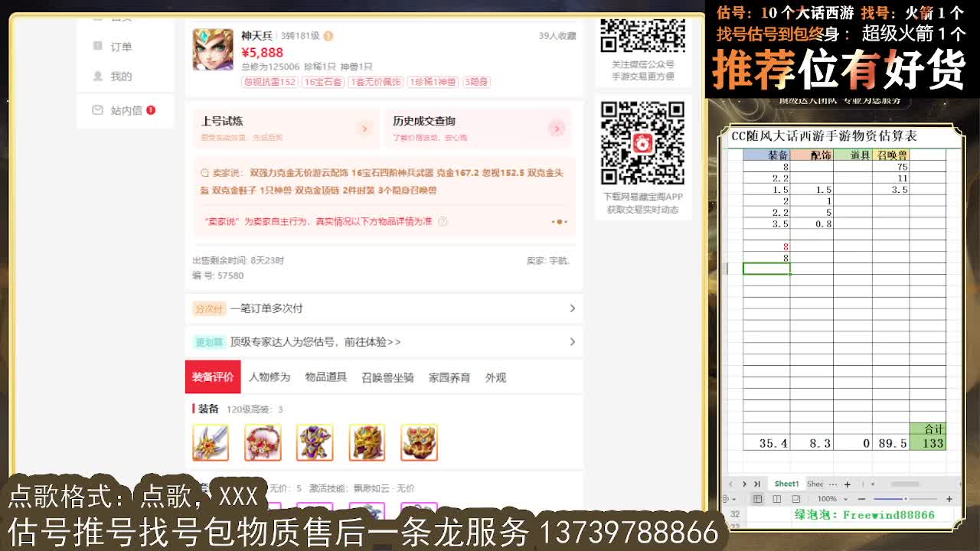Expand the 一笔订单多次付 row chevron
Viewport: 980px width, 551px height.
[573, 308]
